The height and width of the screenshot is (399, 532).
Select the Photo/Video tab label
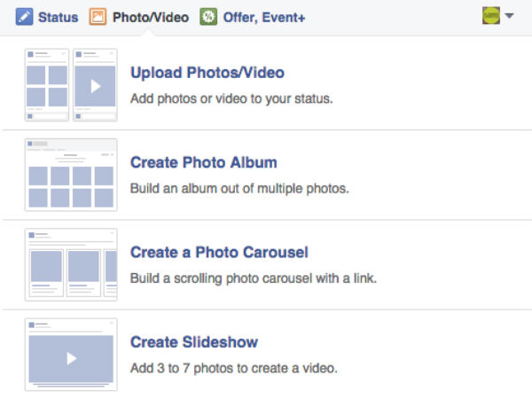point(150,17)
